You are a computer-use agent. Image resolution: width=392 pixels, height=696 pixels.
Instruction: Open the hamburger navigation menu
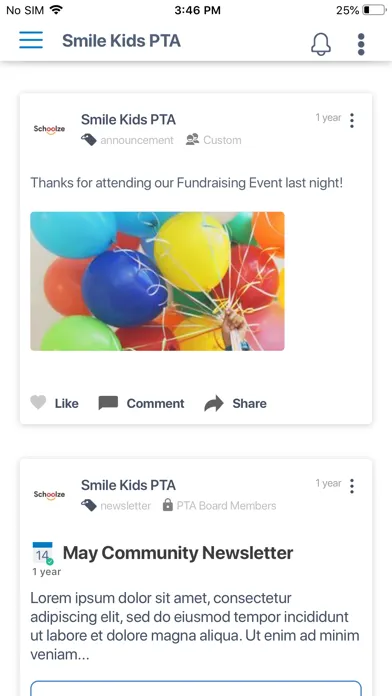tap(31, 40)
